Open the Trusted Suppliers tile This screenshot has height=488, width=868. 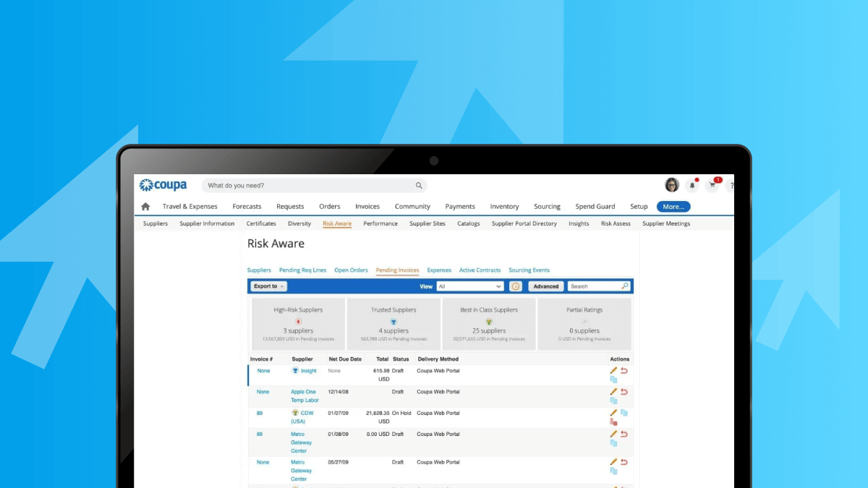click(x=393, y=324)
